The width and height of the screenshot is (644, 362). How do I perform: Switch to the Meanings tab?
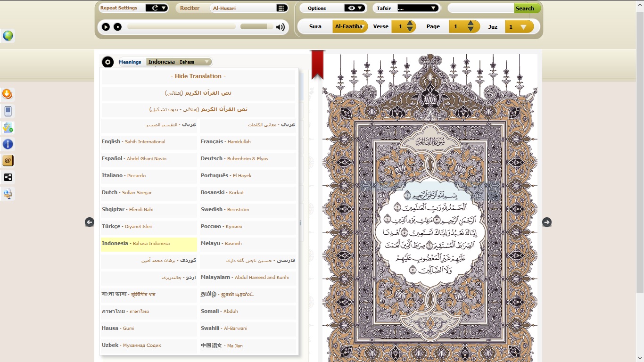131,62
